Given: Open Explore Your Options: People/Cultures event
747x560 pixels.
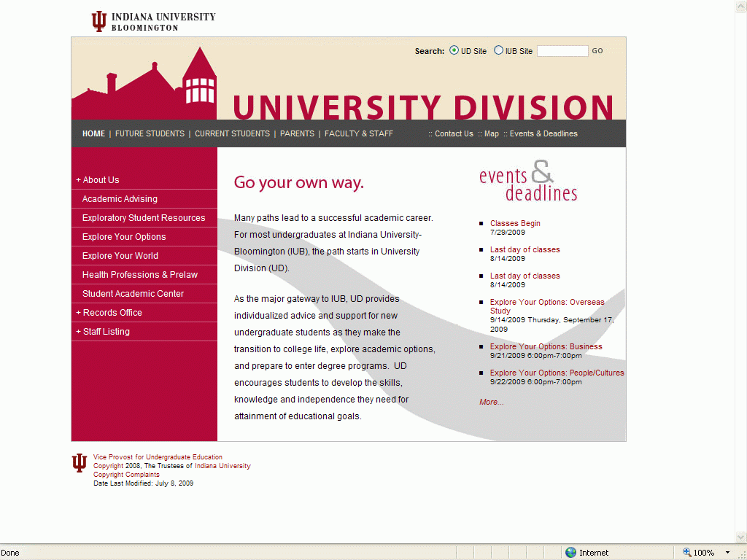Looking at the screenshot, I should 557,373.
